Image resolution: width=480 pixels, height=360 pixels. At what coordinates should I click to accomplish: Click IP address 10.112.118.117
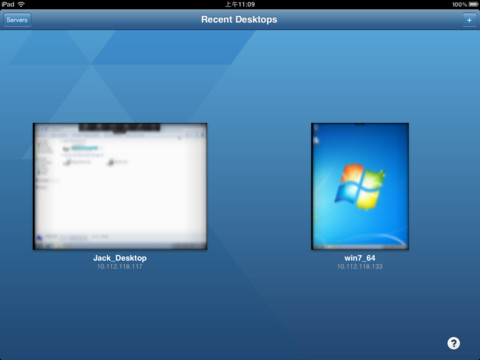coord(120,267)
